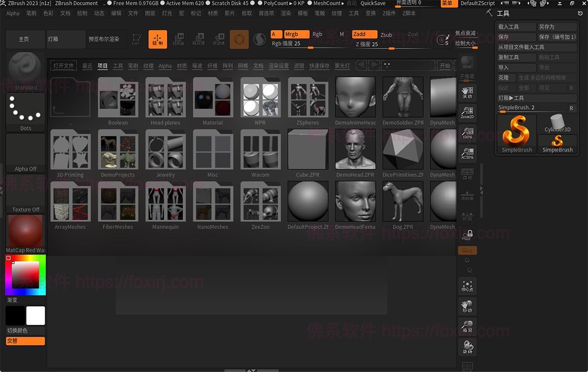The height and width of the screenshot is (372, 588).
Task: Click the left navigation arrow in Lightbox
Action: 362,64
